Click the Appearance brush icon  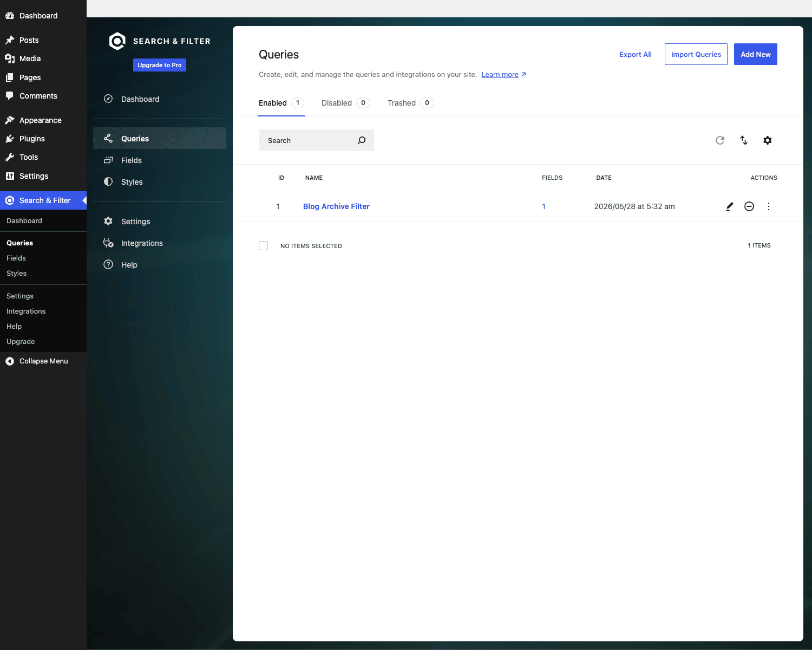(x=10, y=120)
